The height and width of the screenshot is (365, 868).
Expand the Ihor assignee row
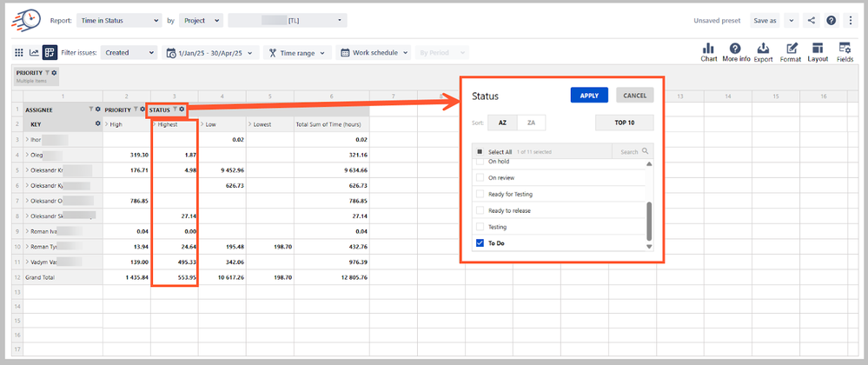pyautogui.click(x=27, y=140)
